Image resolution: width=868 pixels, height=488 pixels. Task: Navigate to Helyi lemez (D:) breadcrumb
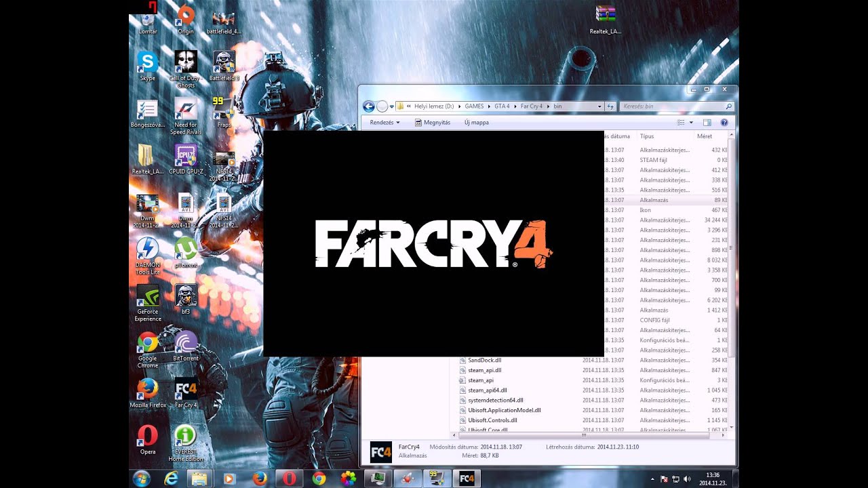[x=435, y=106]
